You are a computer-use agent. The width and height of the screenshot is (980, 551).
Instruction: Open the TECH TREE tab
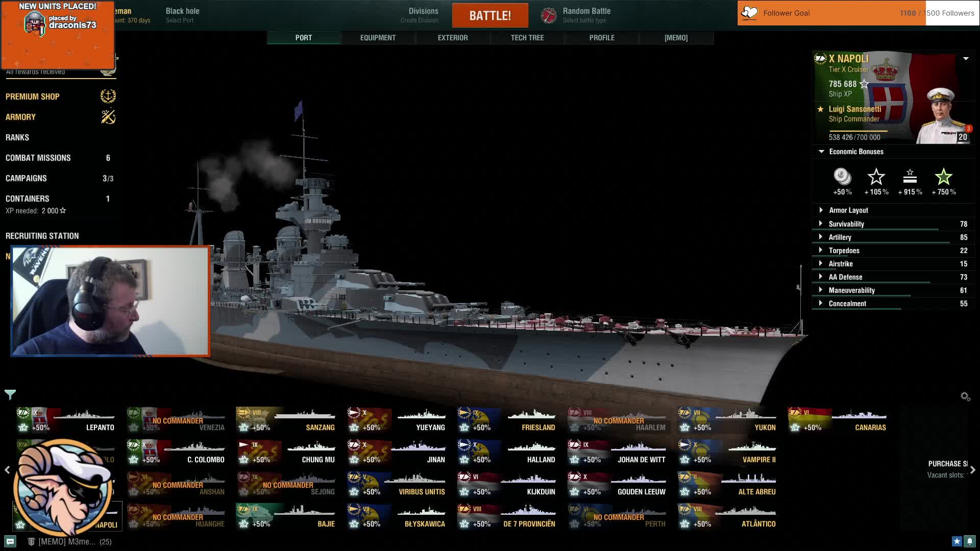click(527, 38)
